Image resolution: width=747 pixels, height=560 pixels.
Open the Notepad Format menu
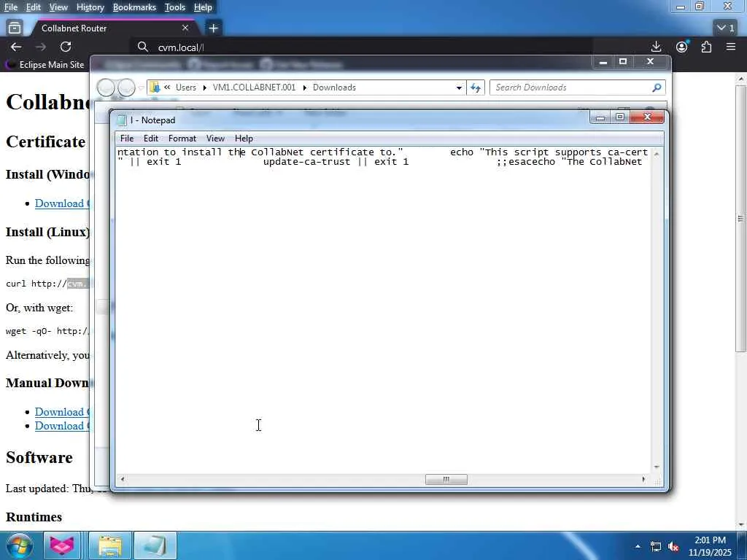182,139
